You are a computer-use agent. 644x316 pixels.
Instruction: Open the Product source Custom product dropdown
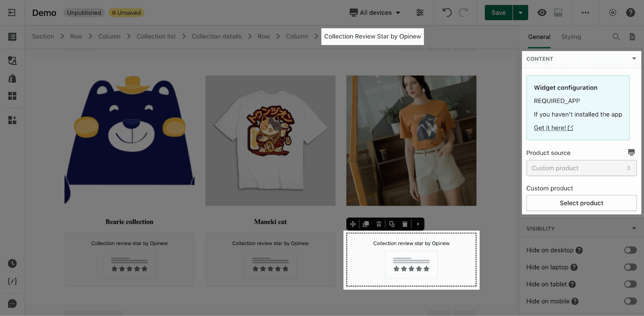click(x=581, y=168)
